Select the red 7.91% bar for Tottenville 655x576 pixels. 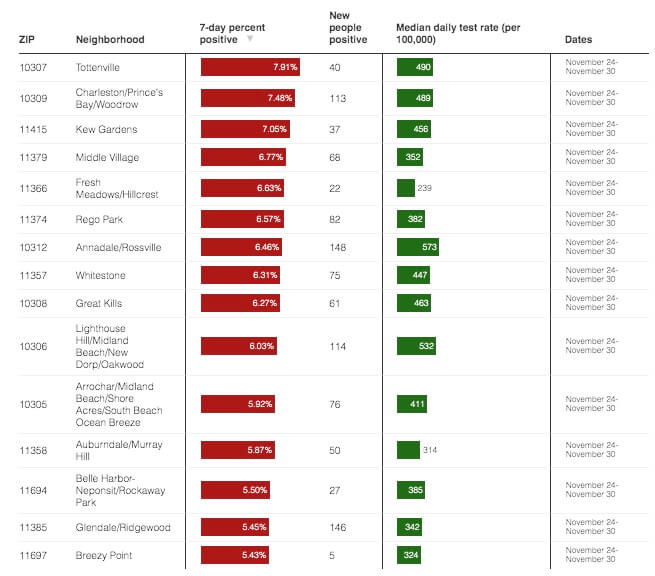(x=250, y=67)
